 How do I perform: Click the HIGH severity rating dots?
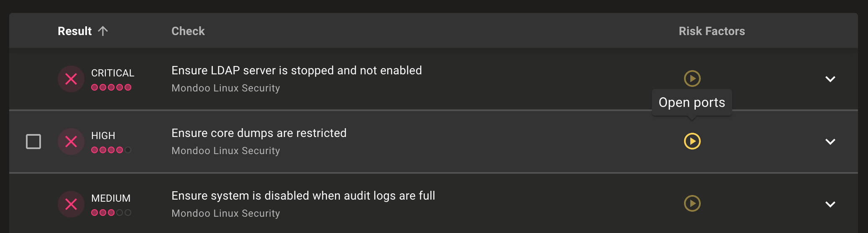coord(111,150)
